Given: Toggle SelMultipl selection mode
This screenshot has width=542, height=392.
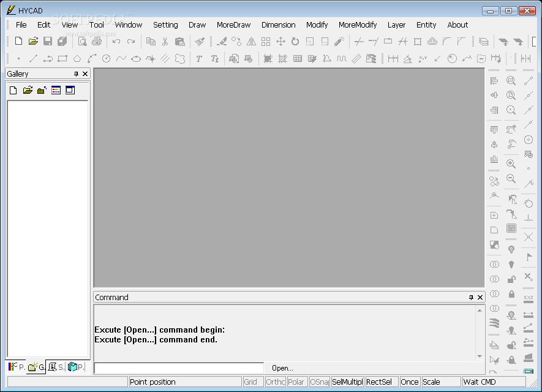Looking at the screenshot, I should 347,382.
